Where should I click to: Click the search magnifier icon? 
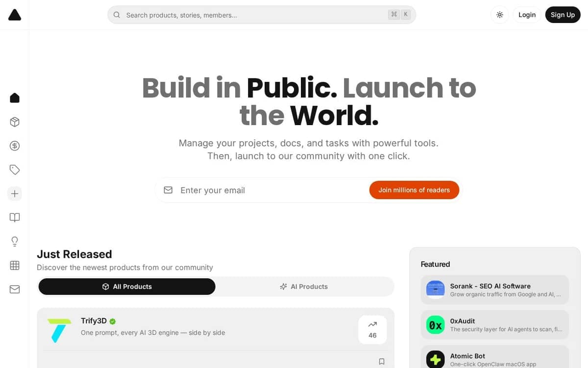pos(117,15)
